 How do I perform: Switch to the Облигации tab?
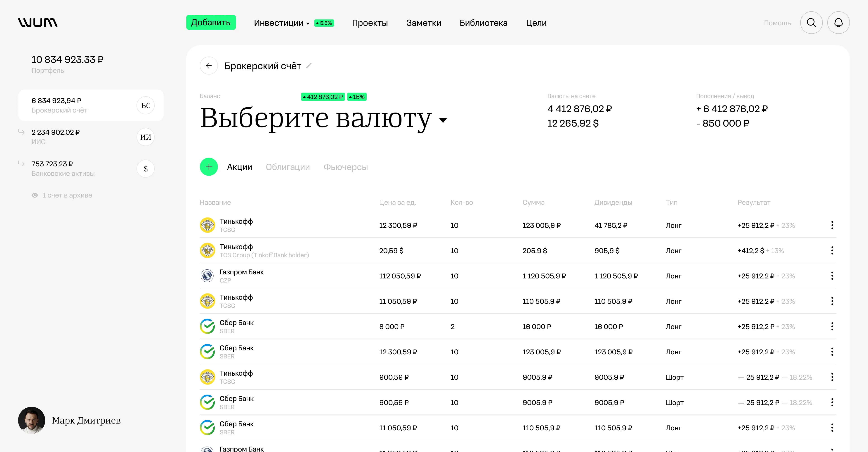[288, 167]
